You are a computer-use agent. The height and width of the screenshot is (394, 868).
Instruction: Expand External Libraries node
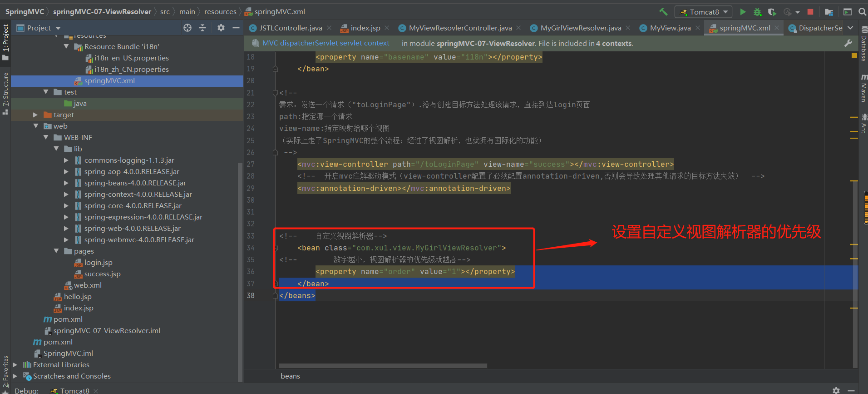(15, 365)
